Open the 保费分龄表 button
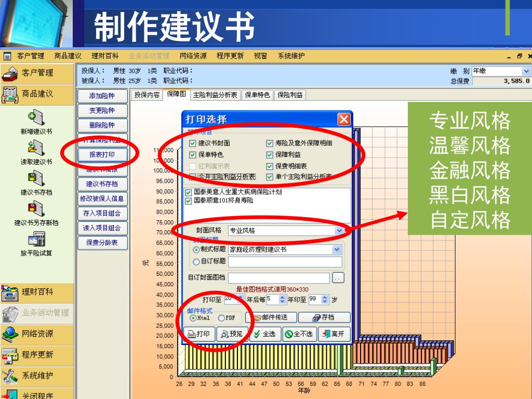 coord(102,243)
